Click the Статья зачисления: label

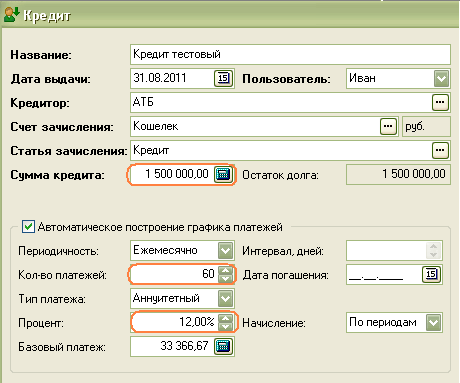(69, 151)
